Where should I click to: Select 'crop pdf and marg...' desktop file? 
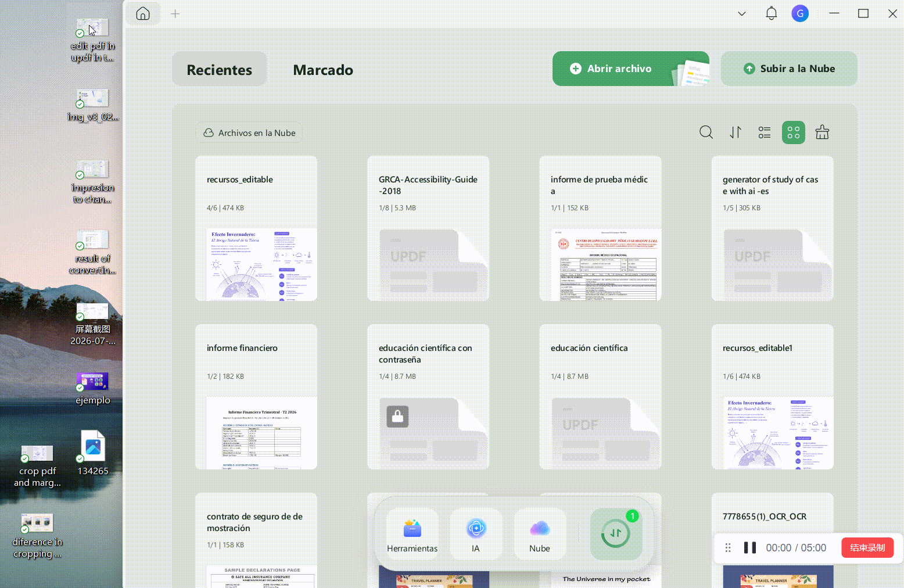(x=37, y=466)
